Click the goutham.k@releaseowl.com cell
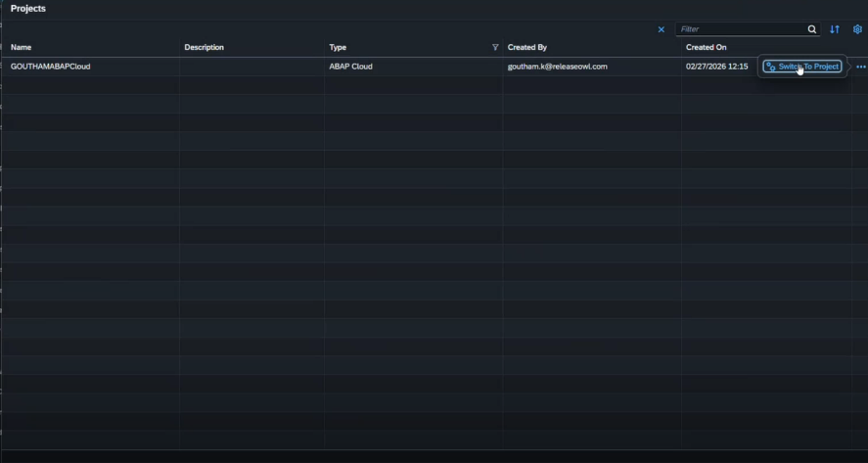The image size is (868, 463). (557, 67)
